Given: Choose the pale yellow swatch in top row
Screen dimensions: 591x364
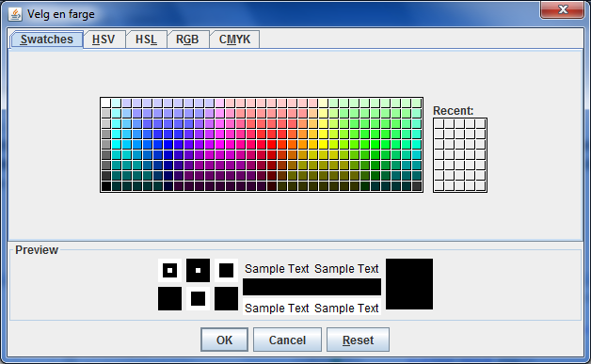Looking at the screenshot, I should tap(324, 103).
